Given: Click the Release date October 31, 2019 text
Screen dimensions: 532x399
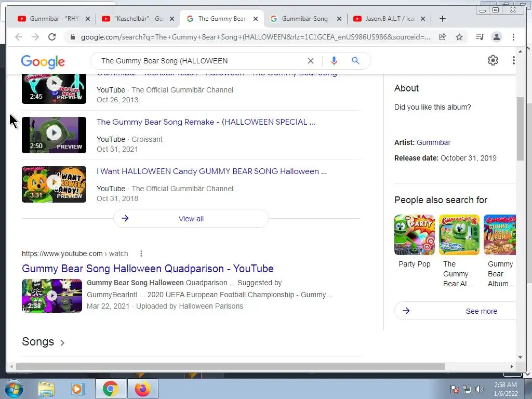Looking at the screenshot, I should click(x=445, y=158).
